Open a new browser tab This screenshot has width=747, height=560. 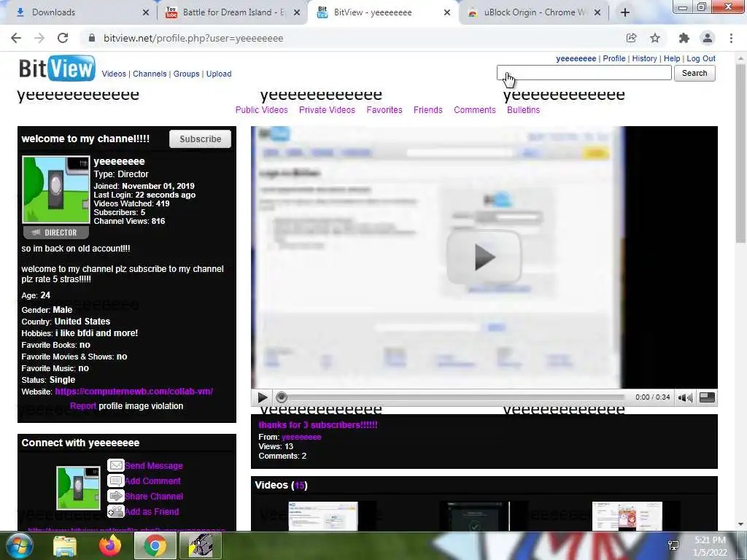click(x=625, y=12)
